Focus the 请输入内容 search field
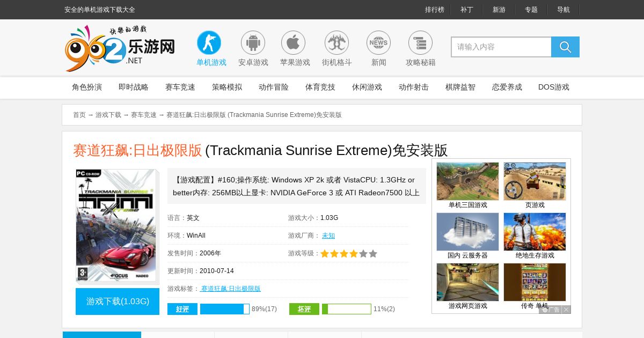This screenshot has height=338, width=644. pos(501,47)
